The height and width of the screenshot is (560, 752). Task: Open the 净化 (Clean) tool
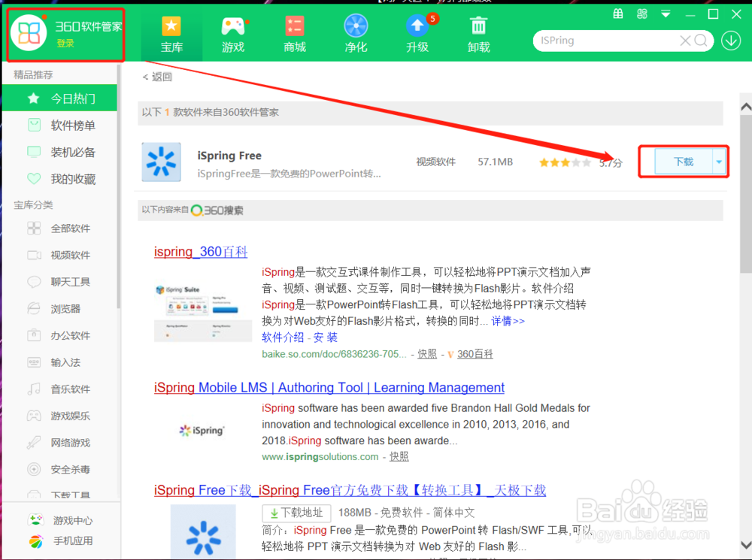(355, 33)
